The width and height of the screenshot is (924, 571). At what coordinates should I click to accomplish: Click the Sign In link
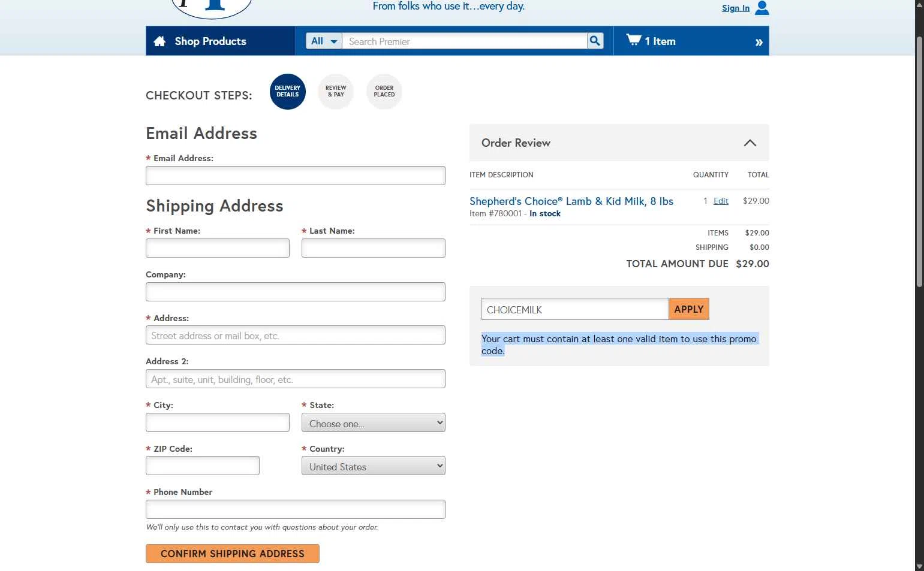[x=736, y=8]
